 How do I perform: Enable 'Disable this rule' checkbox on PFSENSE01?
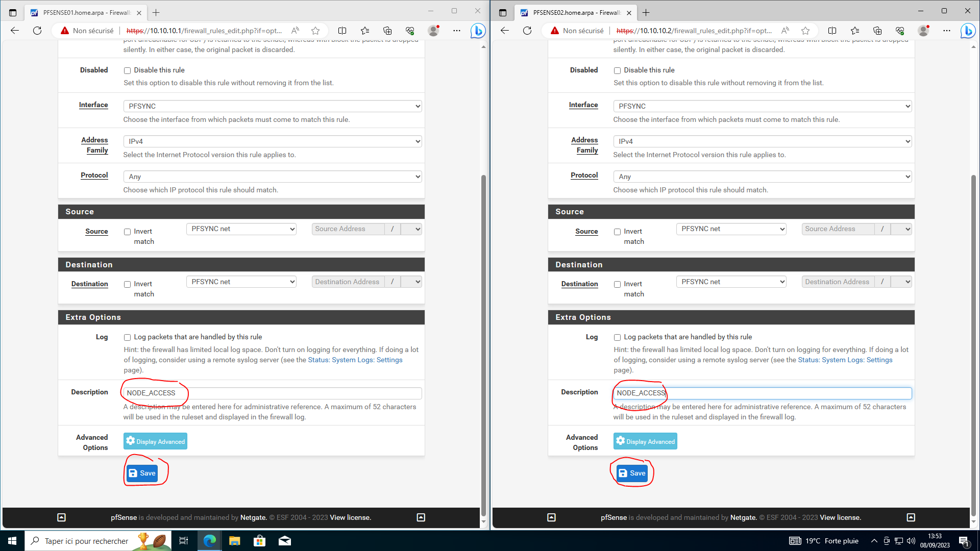coord(128,70)
